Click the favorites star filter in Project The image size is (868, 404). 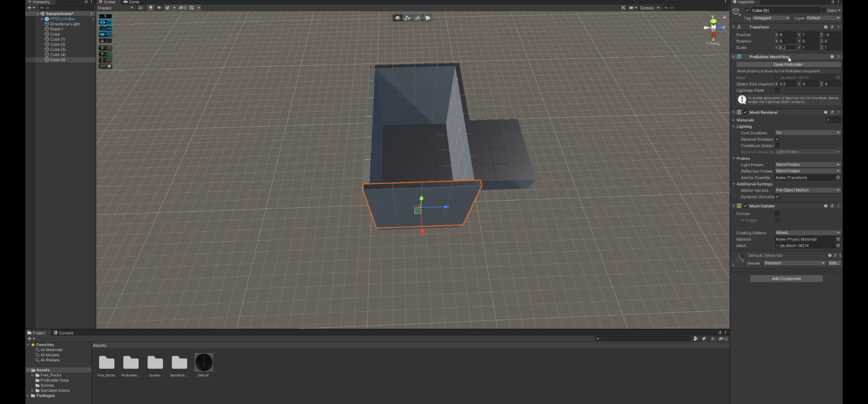713,339
